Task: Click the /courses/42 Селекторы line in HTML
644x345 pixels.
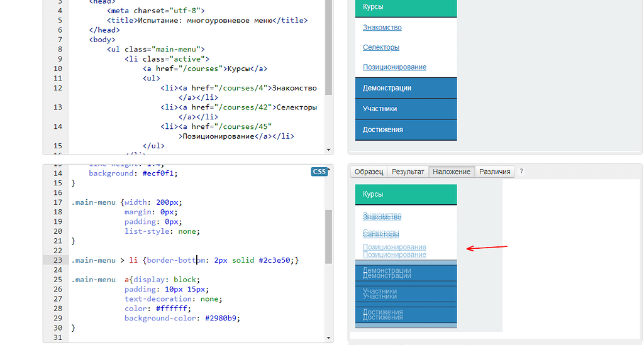Action: (238, 107)
